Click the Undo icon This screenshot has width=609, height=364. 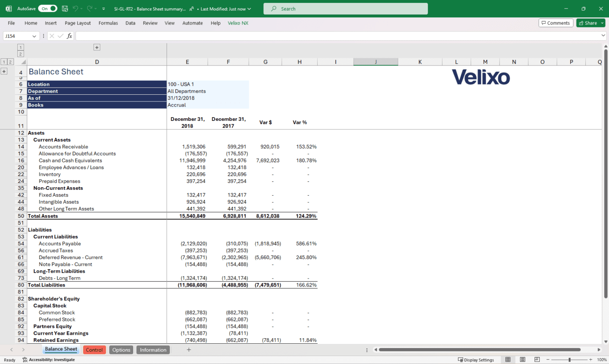(x=76, y=8)
